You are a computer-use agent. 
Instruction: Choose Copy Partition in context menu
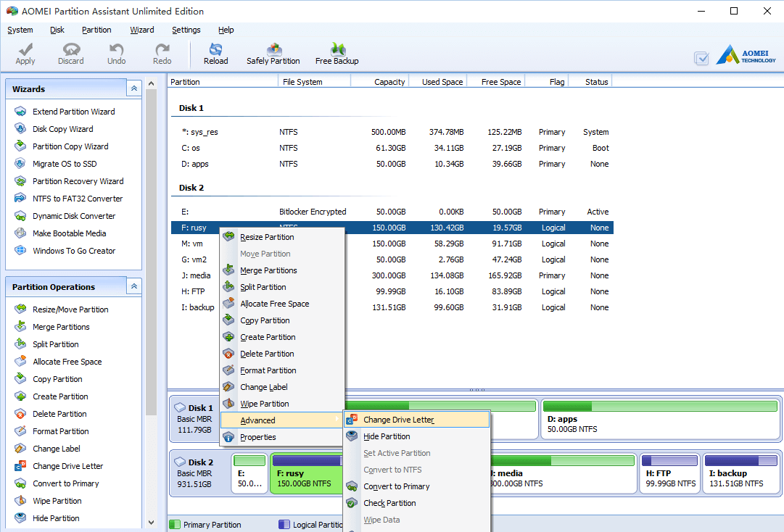point(282,320)
